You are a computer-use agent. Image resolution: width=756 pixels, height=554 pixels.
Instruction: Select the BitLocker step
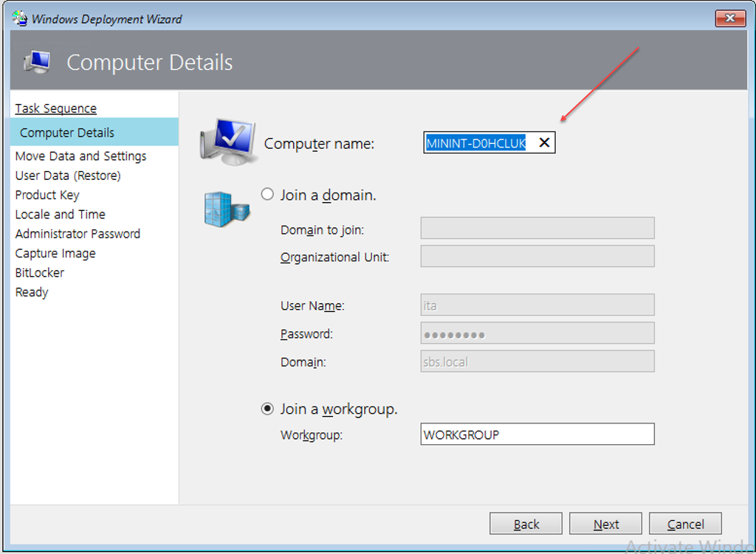point(40,273)
